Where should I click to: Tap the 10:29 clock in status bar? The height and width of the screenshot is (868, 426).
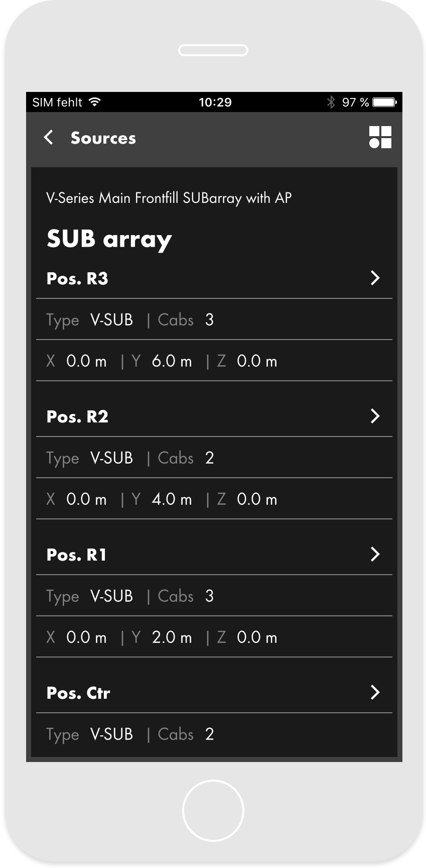pos(215,102)
